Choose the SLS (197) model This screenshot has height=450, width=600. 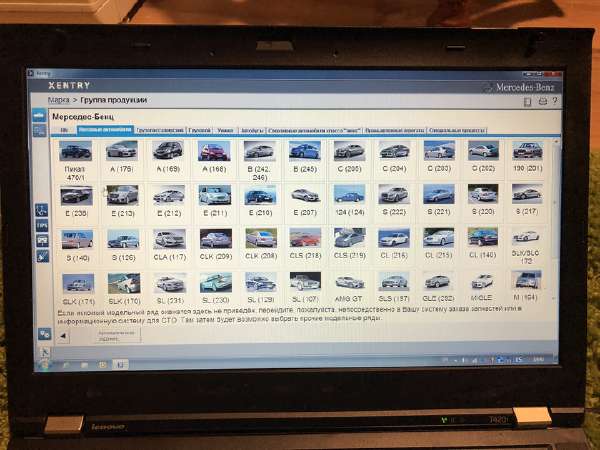point(394,287)
